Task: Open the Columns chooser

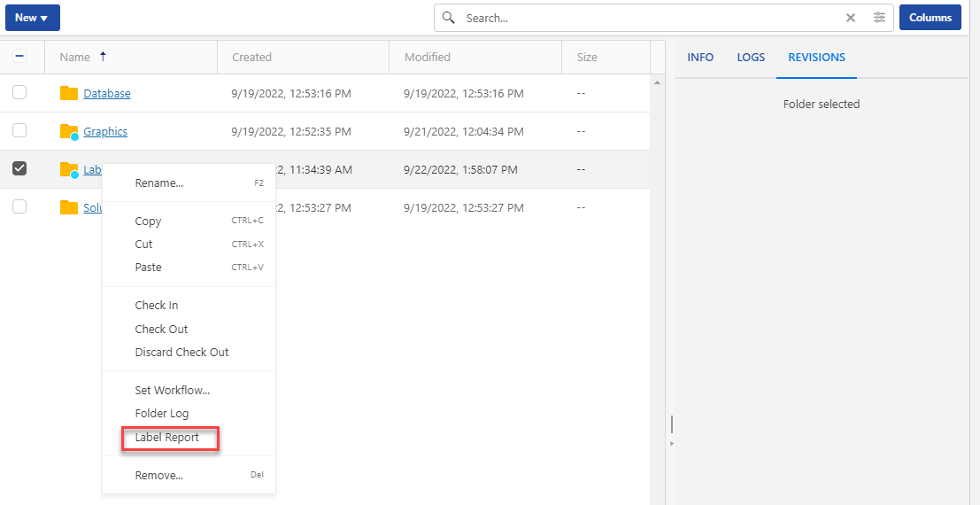Action: pos(930,18)
